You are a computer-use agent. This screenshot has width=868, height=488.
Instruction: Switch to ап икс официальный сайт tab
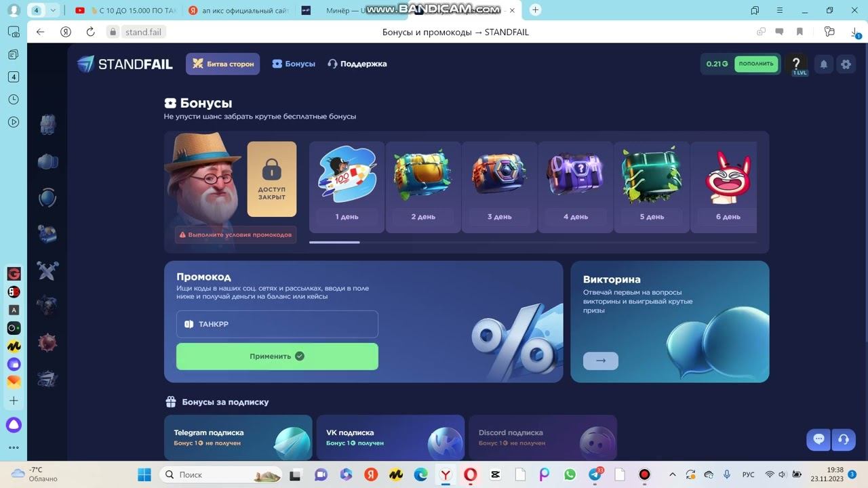click(238, 10)
